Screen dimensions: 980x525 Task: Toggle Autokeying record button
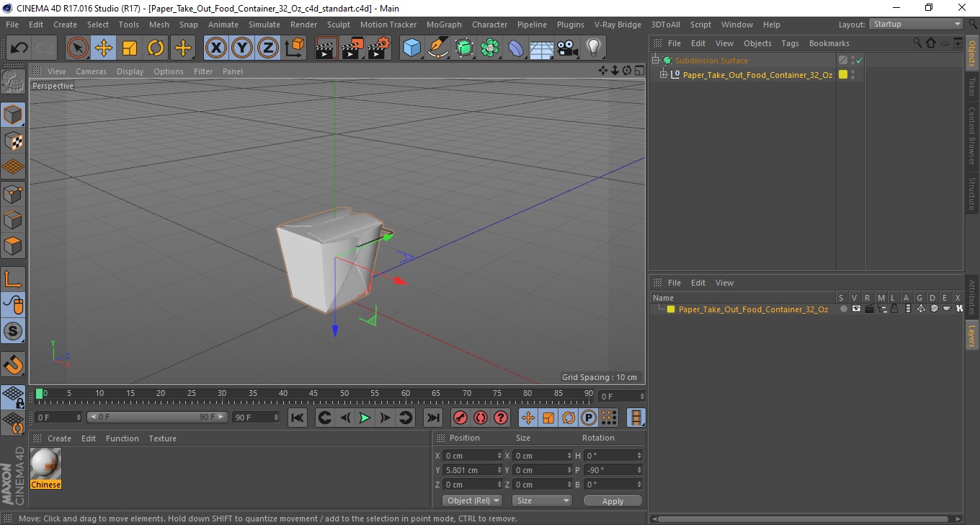point(481,418)
